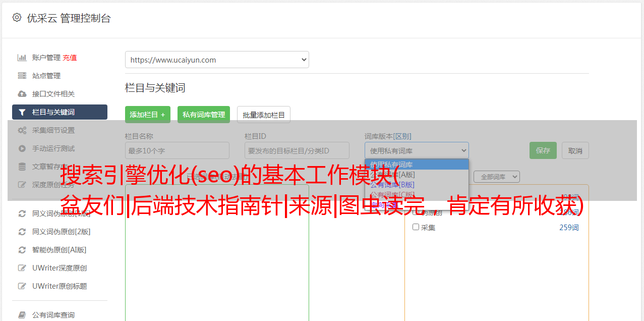This screenshot has height=321, width=644.
Task: Choose the 公有词库[A版] option
Action: [417, 175]
